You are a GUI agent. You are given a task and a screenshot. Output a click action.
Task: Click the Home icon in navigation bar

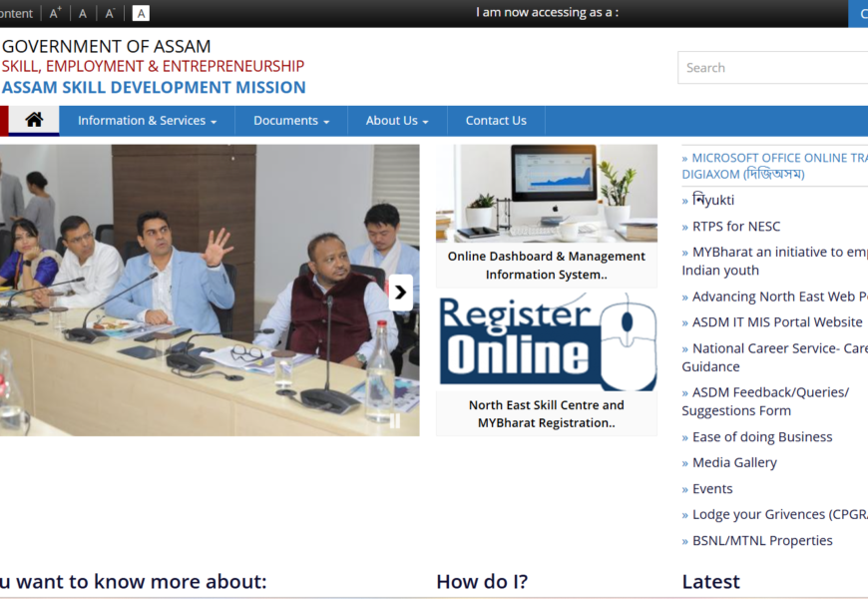(x=34, y=121)
